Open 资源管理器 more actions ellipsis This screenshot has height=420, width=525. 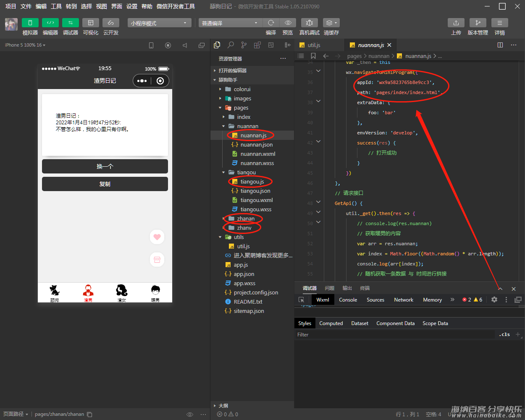283,58
